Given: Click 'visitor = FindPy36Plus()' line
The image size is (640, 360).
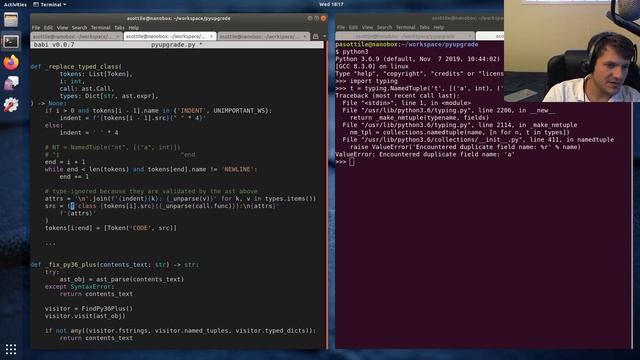Looking at the screenshot, I should coord(89,309).
